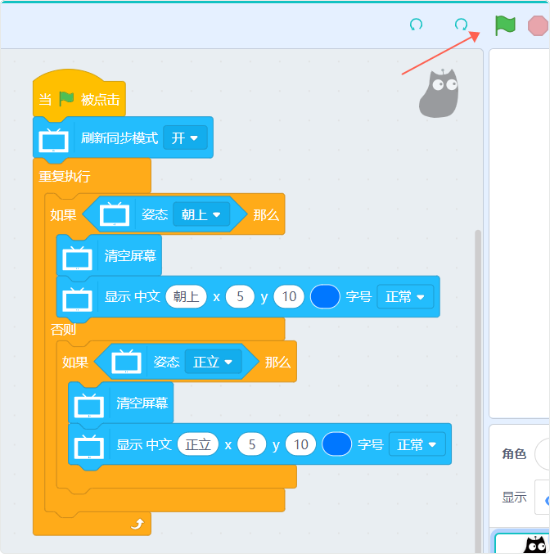Image resolution: width=551 pixels, height=555 pixels.
Task: Click the vertical scrollbar of the workspace
Action: tap(478, 389)
